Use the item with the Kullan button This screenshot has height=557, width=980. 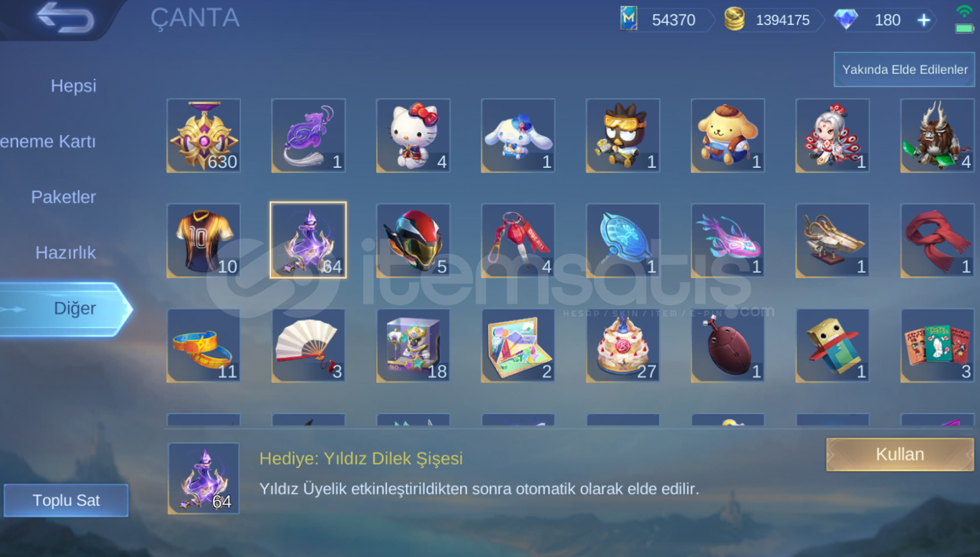coord(900,454)
